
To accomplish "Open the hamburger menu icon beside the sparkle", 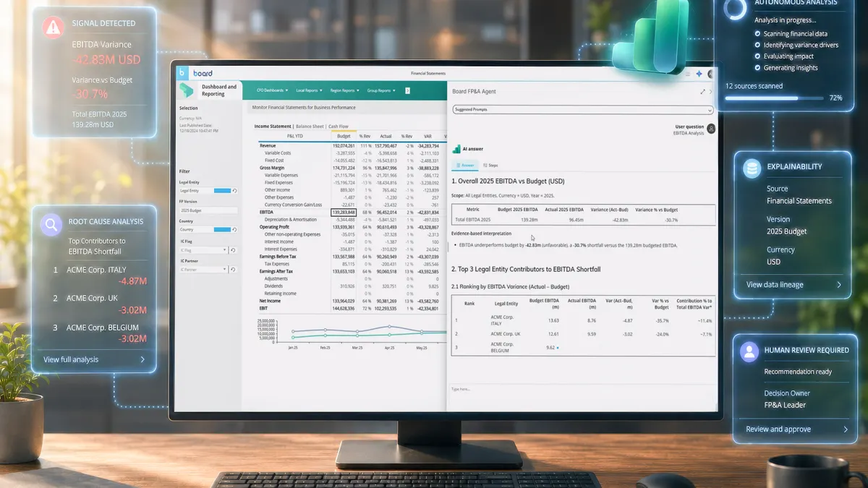I will coord(687,74).
